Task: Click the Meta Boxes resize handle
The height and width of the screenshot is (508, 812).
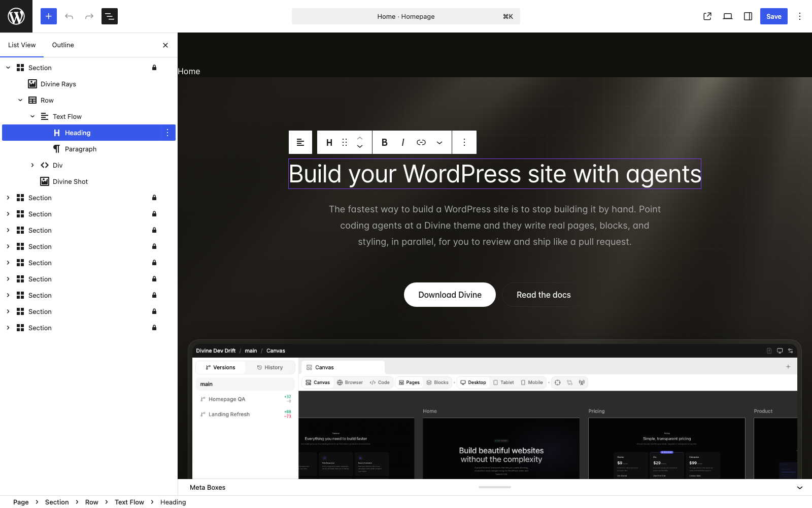Action: pos(495,487)
